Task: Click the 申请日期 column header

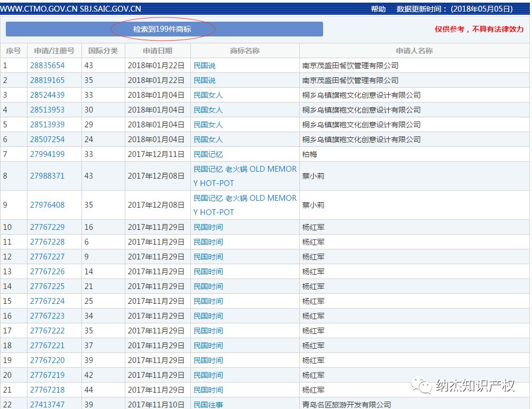Action: (158, 51)
